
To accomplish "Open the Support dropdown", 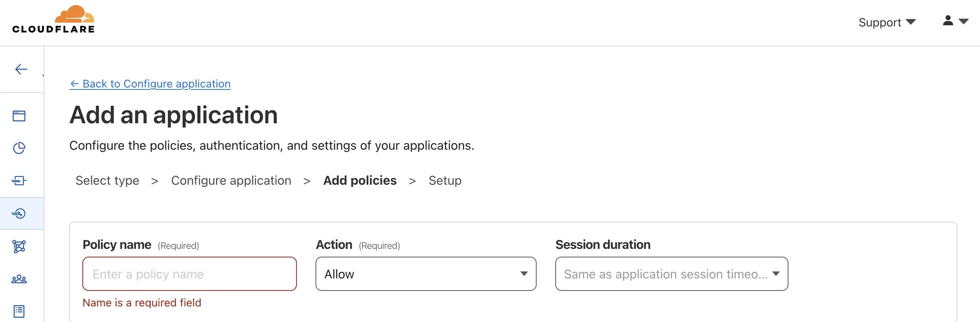I will (886, 22).
